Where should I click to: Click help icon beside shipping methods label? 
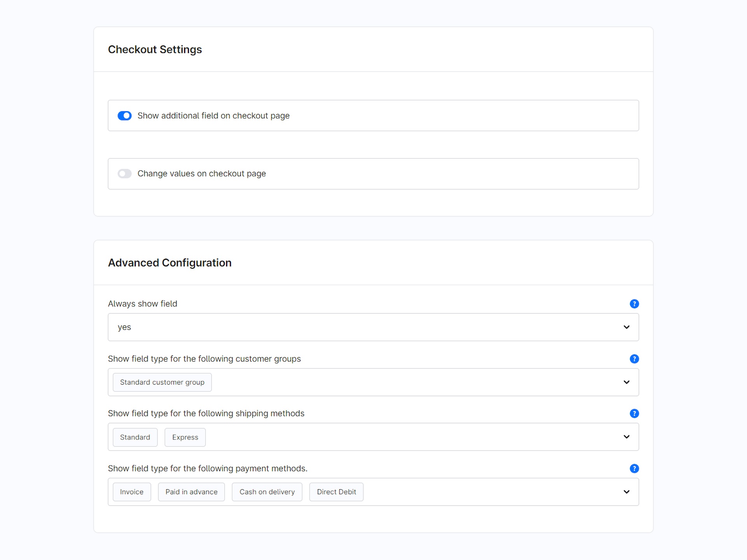634,413
